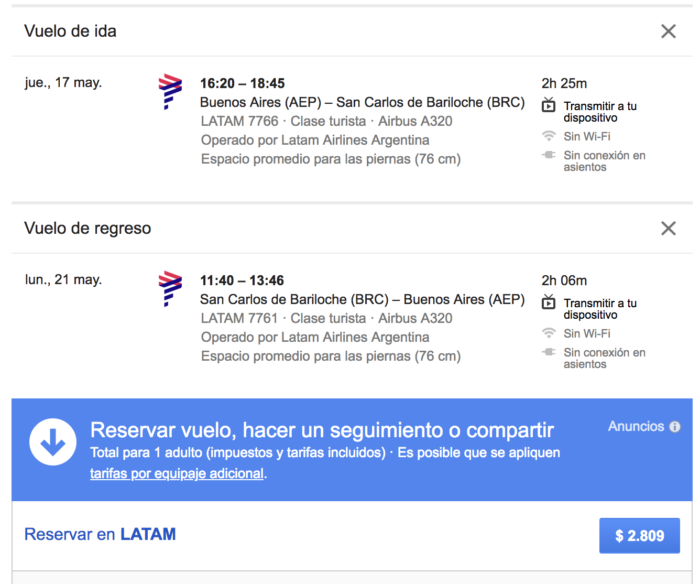Click the Vuelo de regreso heading

(x=88, y=229)
